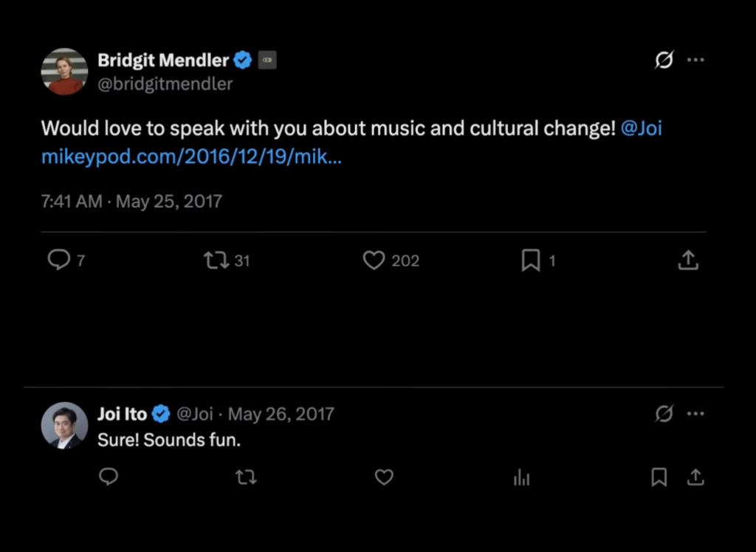Click the affiliation badge beside Bridgit's name
Screen dimensions: 756x552
tap(267, 61)
